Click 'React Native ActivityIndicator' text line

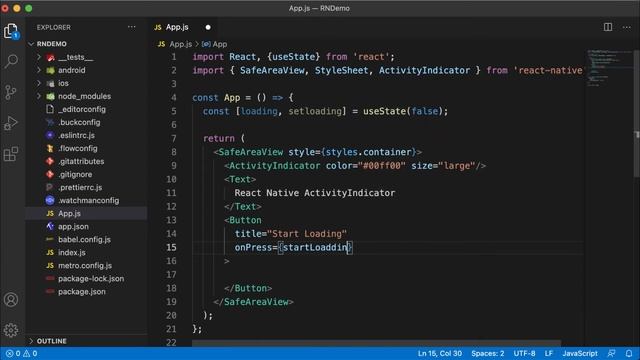click(x=315, y=193)
